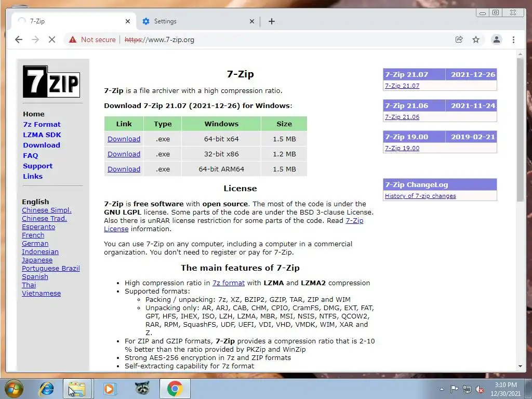Switch to the Settings tab

point(198,21)
